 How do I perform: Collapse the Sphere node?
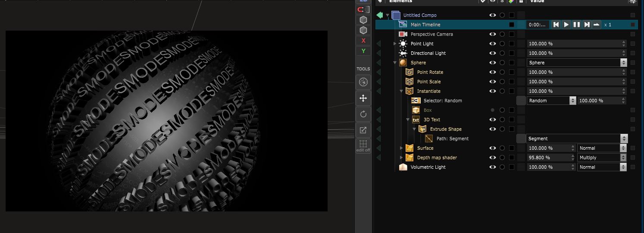pyautogui.click(x=395, y=63)
